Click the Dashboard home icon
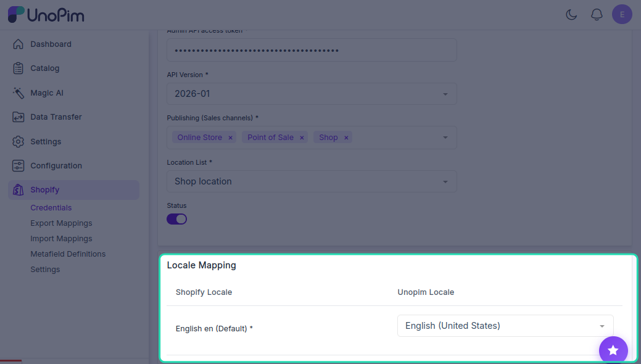 pos(18,44)
